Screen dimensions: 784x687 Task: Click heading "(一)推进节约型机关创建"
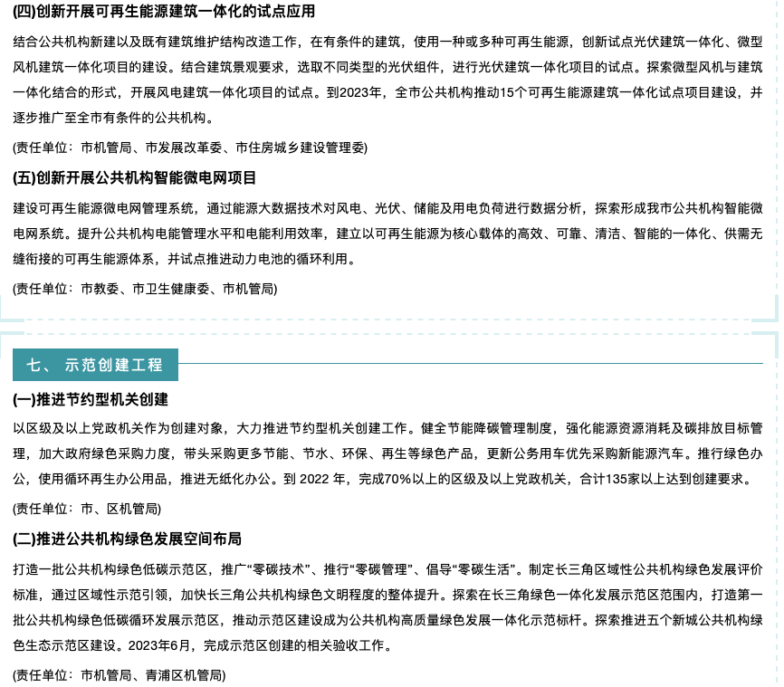[91, 399]
